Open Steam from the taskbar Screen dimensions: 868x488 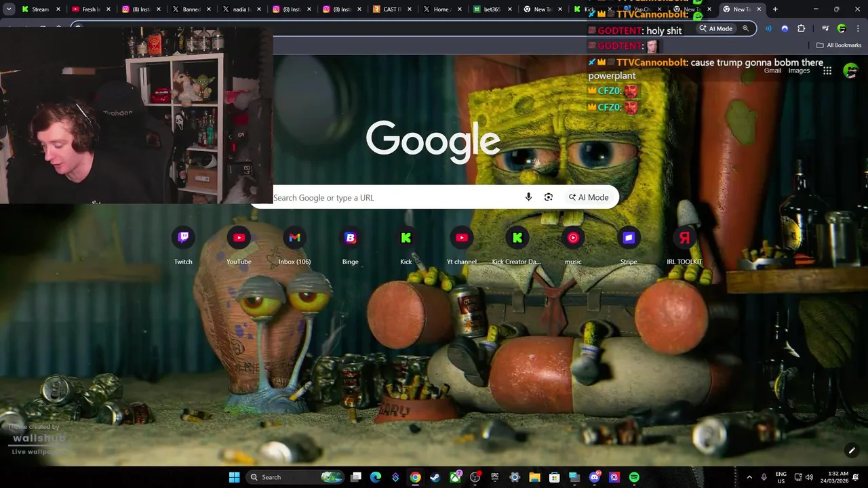[x=435, y=477]
